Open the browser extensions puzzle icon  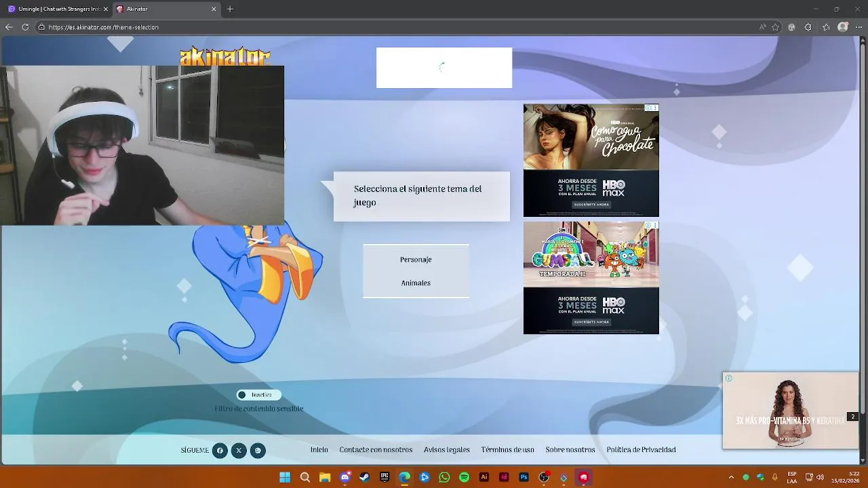[808, 27]
